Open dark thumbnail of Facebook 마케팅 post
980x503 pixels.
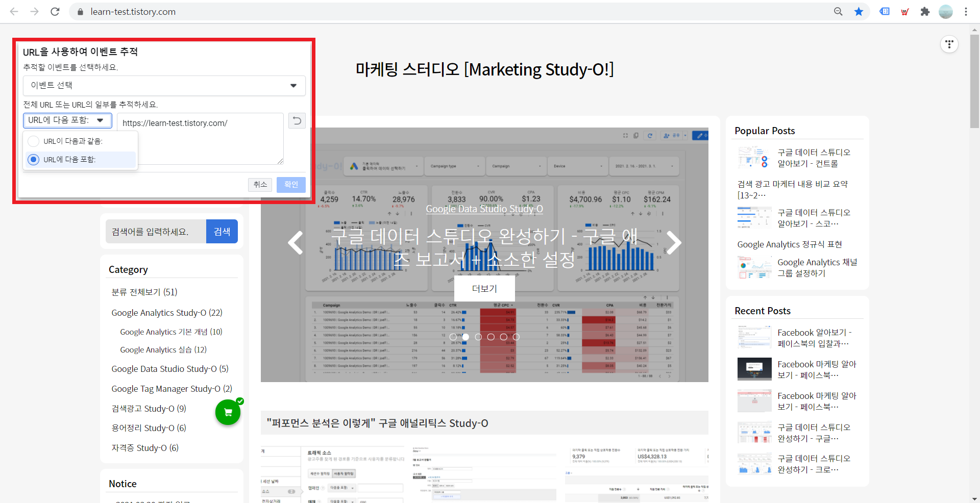[x=754, y=369]
